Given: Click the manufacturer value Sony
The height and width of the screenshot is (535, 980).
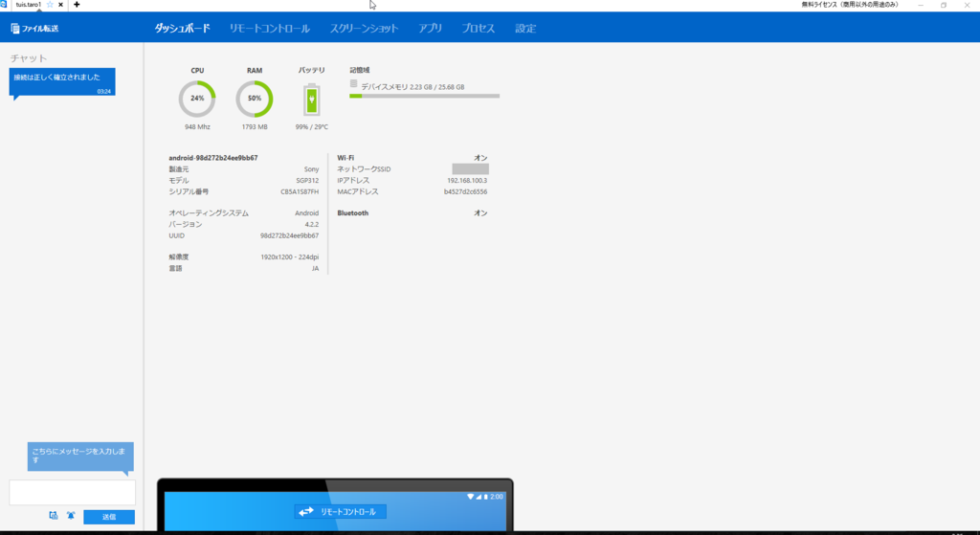Looking at the screenshot, I should coord(311,169).
